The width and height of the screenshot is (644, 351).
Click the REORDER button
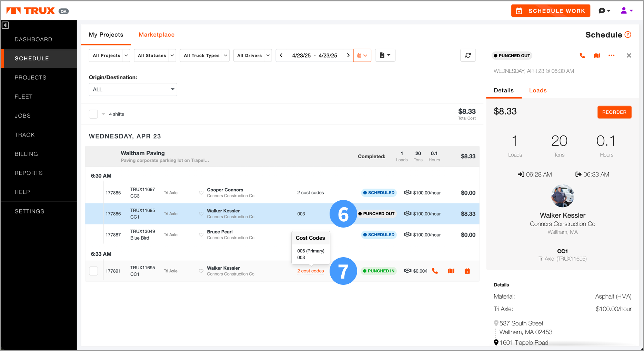pyautogui.click(x=614, y=112)
